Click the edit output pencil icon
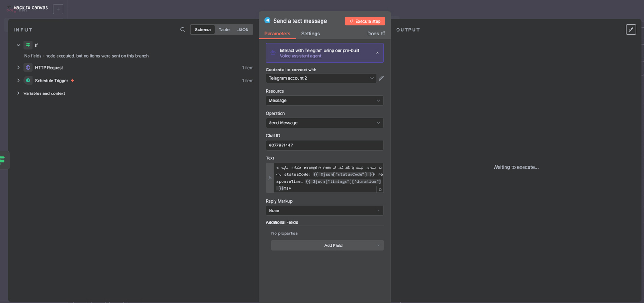Viewport: 644px width, 303px height. [x=631, y=29]
